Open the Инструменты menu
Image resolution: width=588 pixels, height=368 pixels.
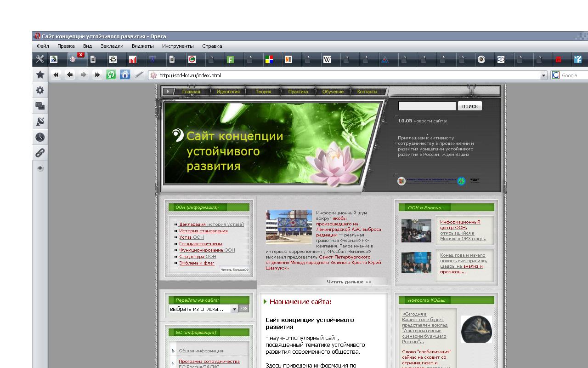point(178,46)
